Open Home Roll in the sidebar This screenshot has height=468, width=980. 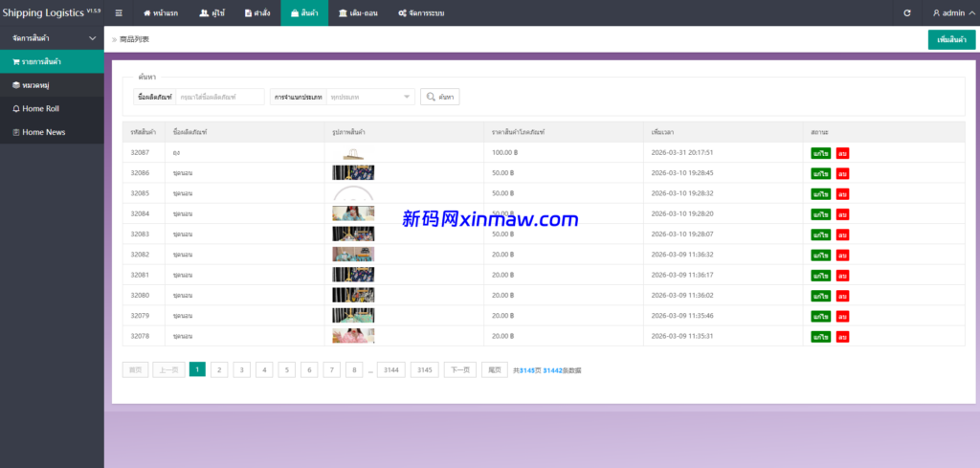52,109
